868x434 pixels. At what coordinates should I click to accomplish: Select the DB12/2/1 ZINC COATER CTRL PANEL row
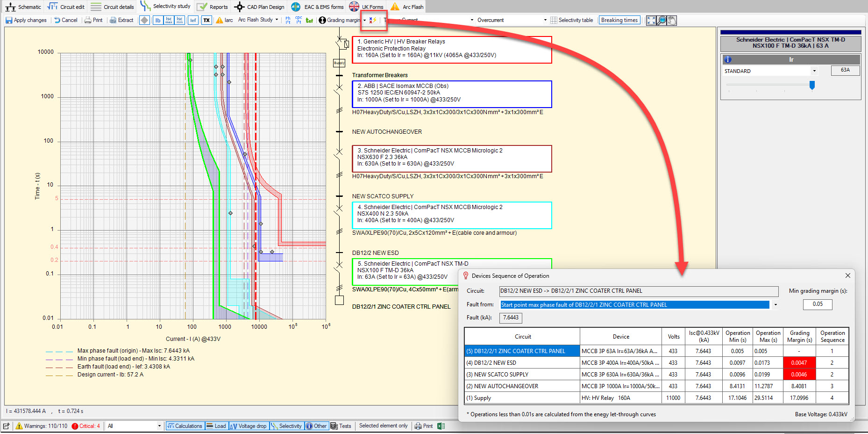point(656,351)
